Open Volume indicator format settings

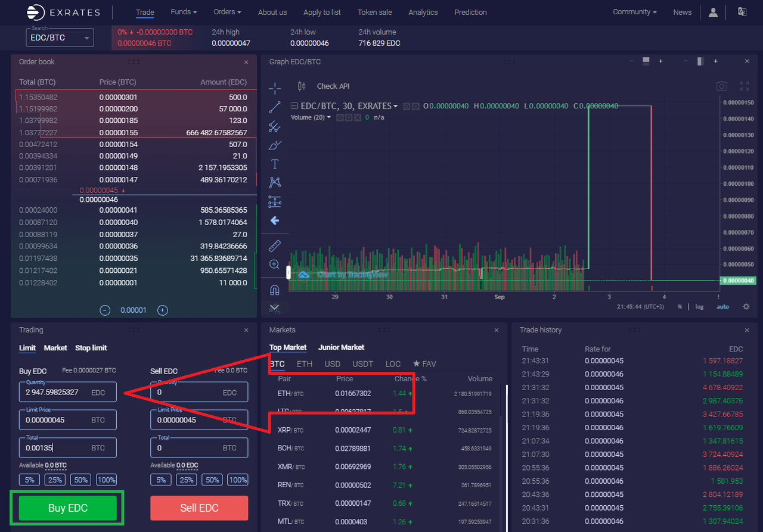pyautogui.click(x=348, y=117)
